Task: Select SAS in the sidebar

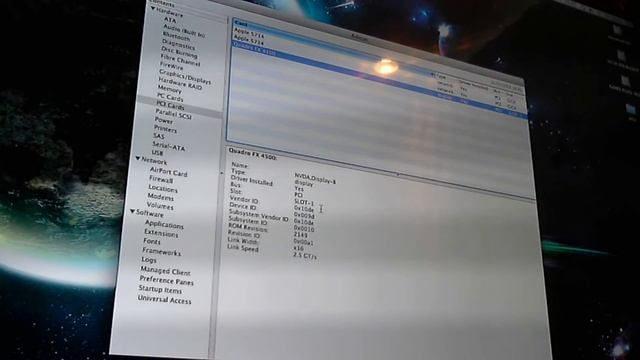Action: [x=159, y=136]
